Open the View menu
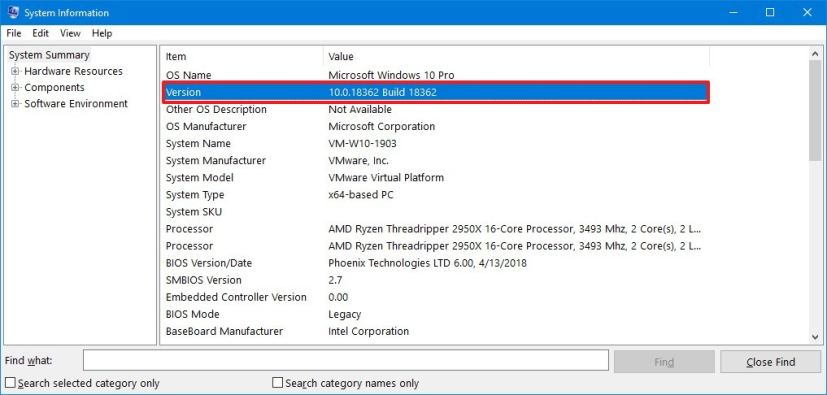Image resolution: width=827 pixels, height=395 pixels. (x=70, y=33)
